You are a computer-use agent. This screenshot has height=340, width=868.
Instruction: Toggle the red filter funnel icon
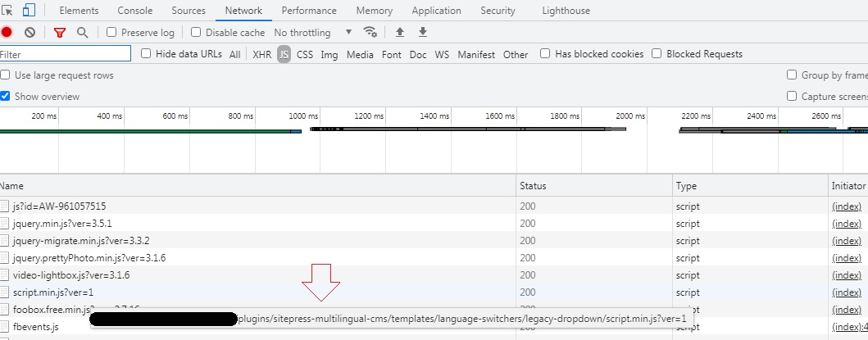click(x=60, y=32)
